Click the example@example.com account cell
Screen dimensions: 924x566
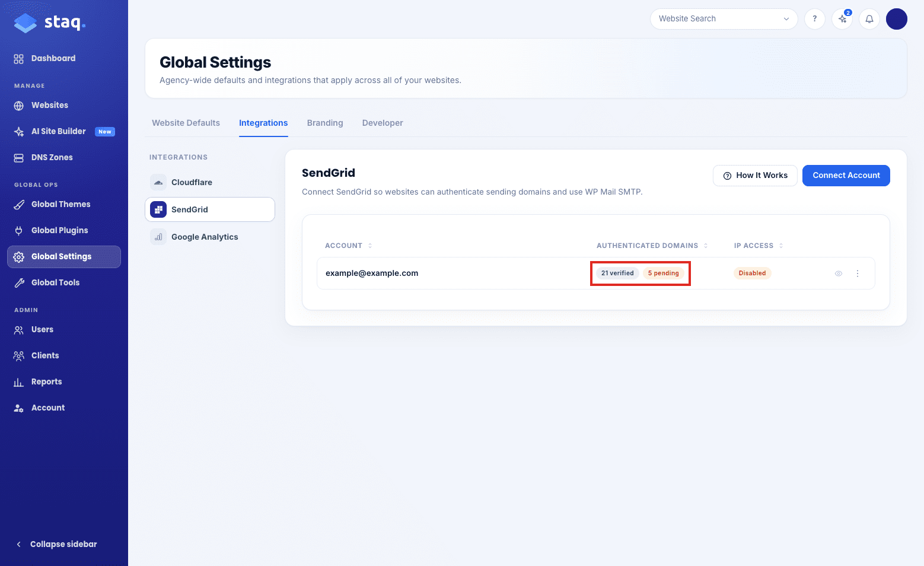click(x=372, y=273)
